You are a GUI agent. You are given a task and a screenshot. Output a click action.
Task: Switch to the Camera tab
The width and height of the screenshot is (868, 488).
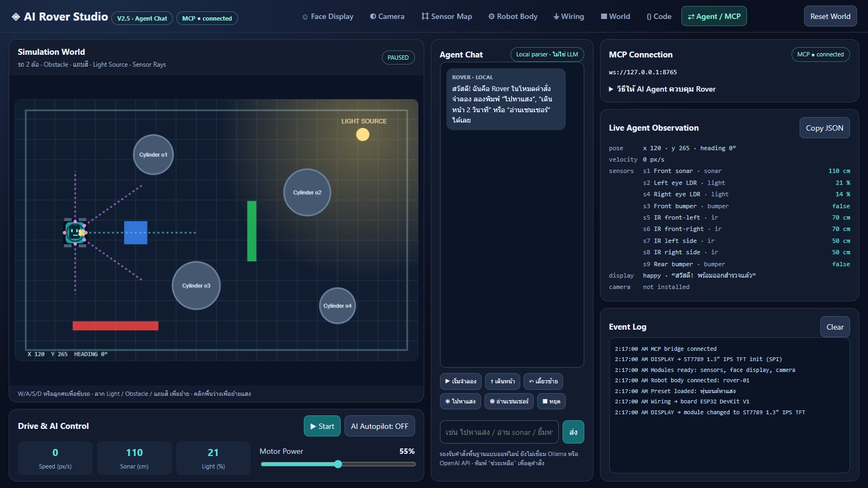point(387,16)
